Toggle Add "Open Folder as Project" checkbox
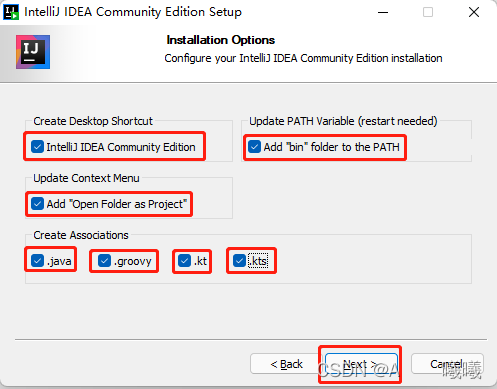This screenshot has width=497, height=389. 37,204
